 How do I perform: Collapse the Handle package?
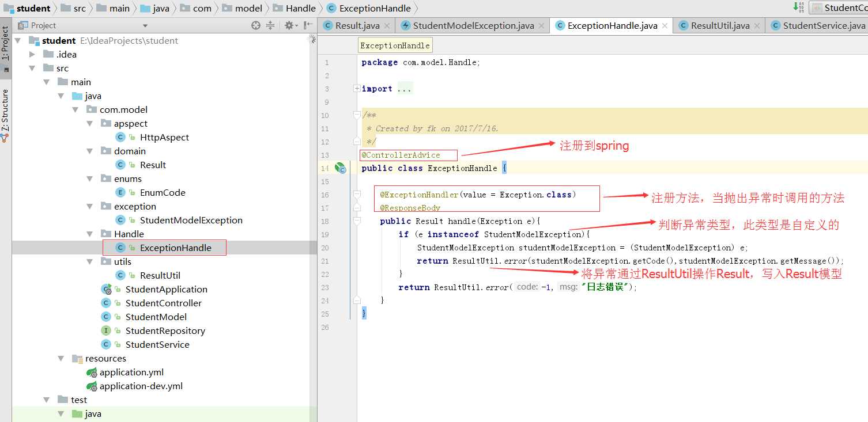90,234
